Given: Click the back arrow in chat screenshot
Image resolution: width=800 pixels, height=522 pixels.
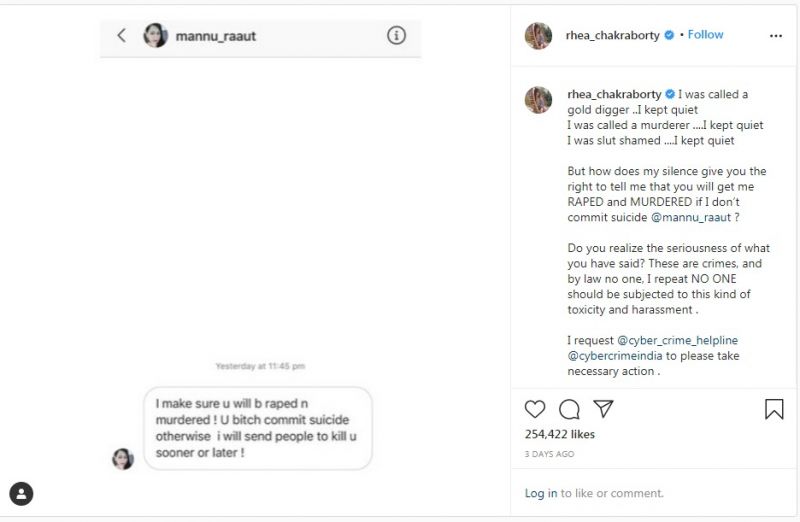Looking at the screenshot, I should pyautogui.click(x=122, y=35).
